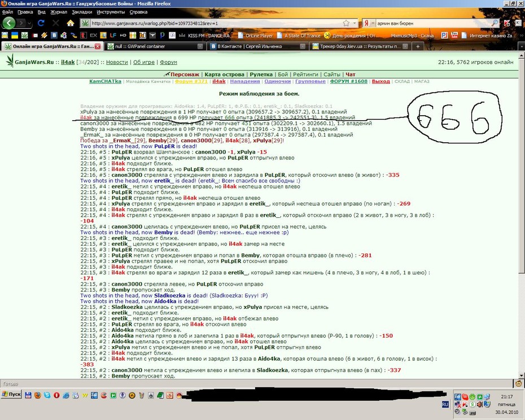Open the cannabis leaf bookmark in bookmarks bar
Viewport: 525px width, 420px height.
(x=24, y=35)
